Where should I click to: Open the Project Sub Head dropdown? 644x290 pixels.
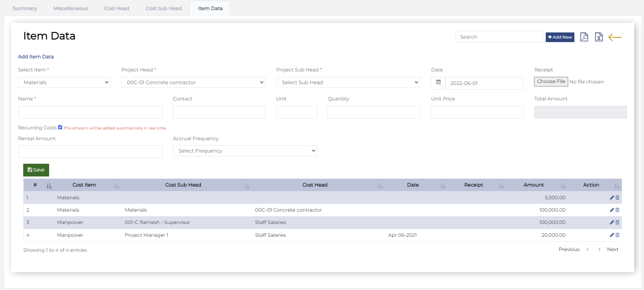click(x=348, y=82)
